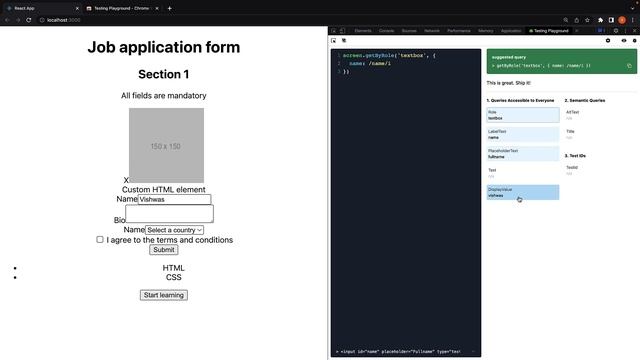Click the DevTools issues counter badge
Viewport: 640px width, 360px height.
[601, 31]
